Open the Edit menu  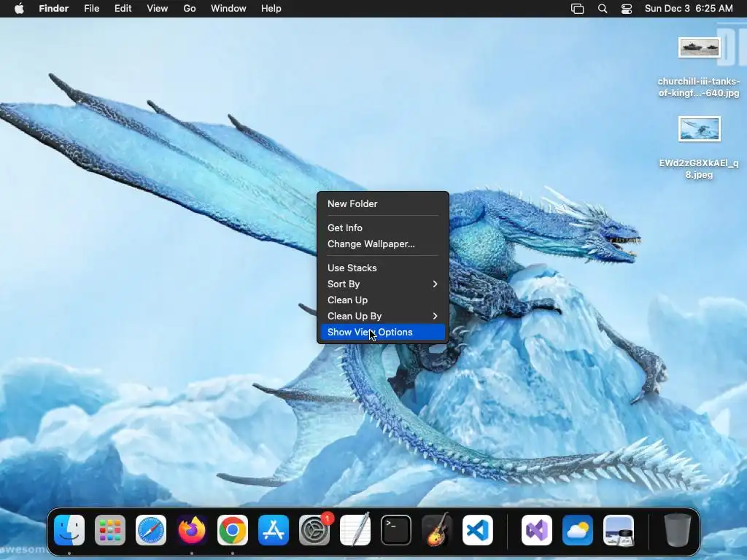(x=123, y=9)
